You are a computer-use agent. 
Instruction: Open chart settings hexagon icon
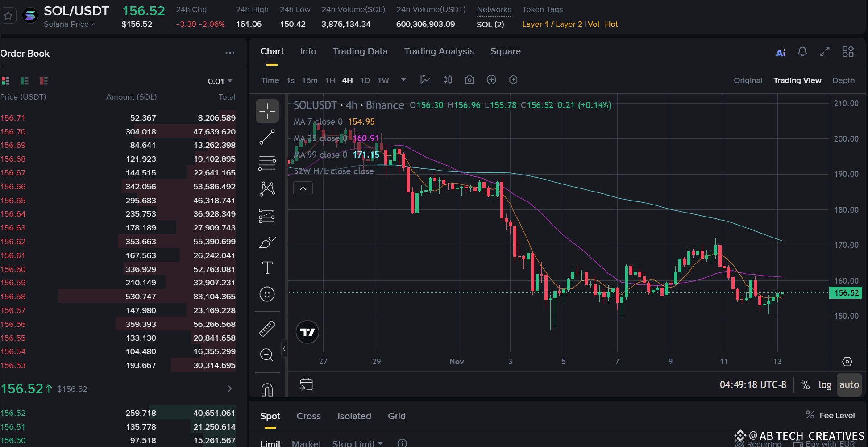[x=513, y=80]
